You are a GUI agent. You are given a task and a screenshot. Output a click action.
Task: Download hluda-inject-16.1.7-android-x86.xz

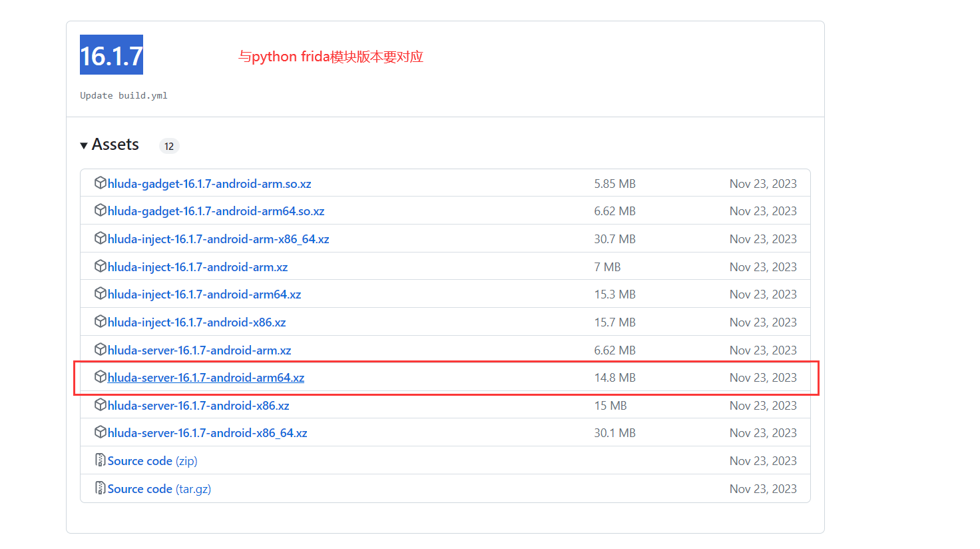point(197,322)
